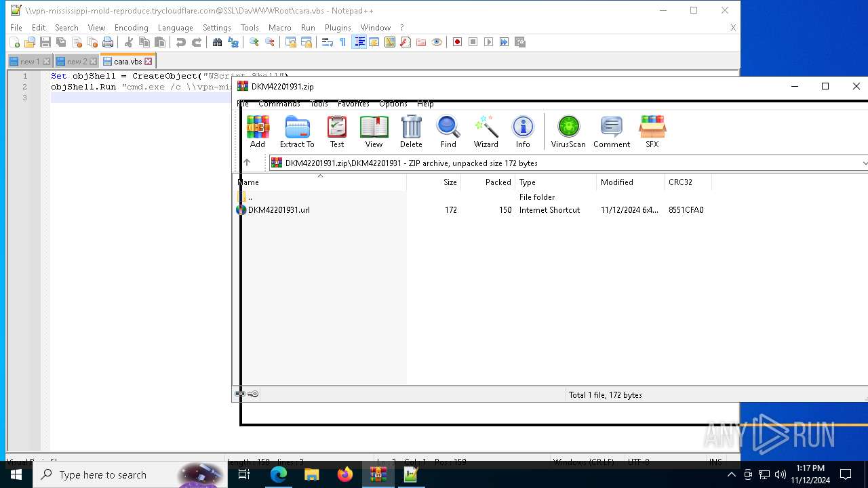This screenshot has height=488, width=868.
Task: Open the File menu in Notepad++
Action: point(16,28)
